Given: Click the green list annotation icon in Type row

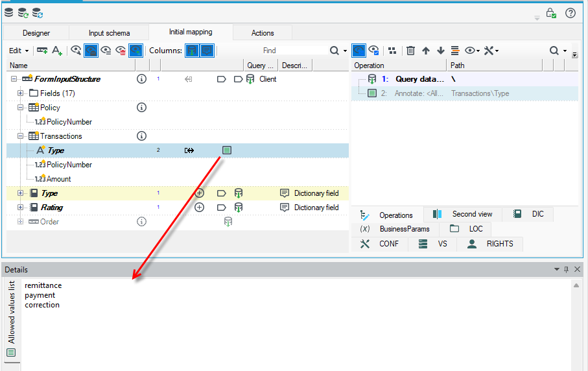Looking at the screenshot, I should click(x=226, y=150).
